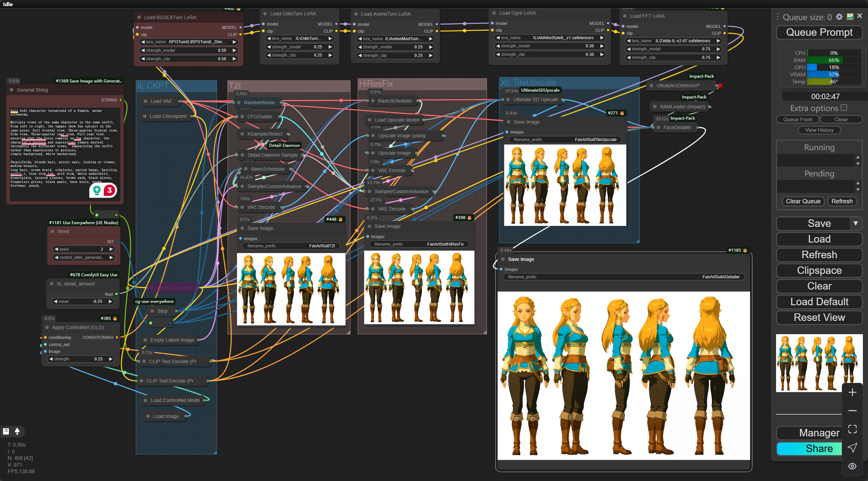Click the image feed picture icon
The width and height of the screenshot is (868, 481).
[x=850, y=17]
